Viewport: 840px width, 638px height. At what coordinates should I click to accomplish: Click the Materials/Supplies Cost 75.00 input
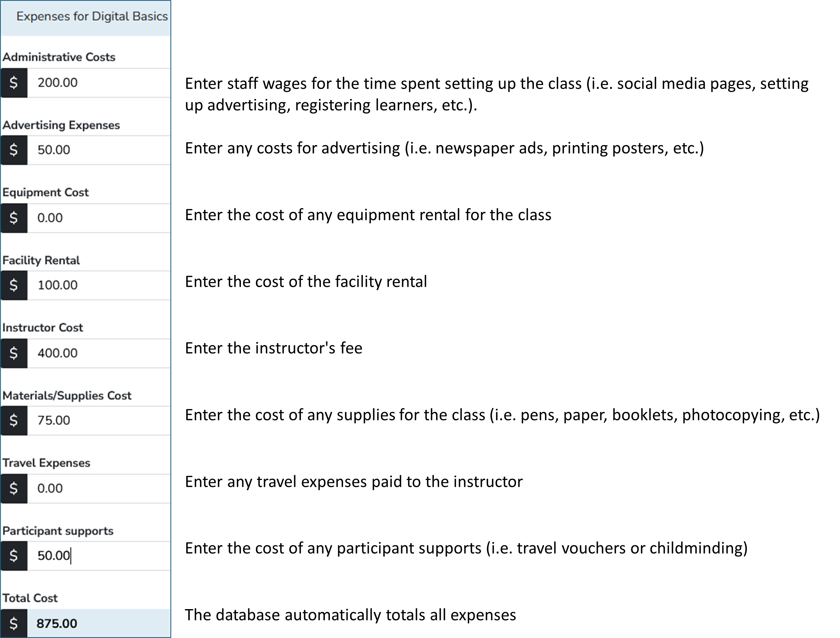[99, 420]
